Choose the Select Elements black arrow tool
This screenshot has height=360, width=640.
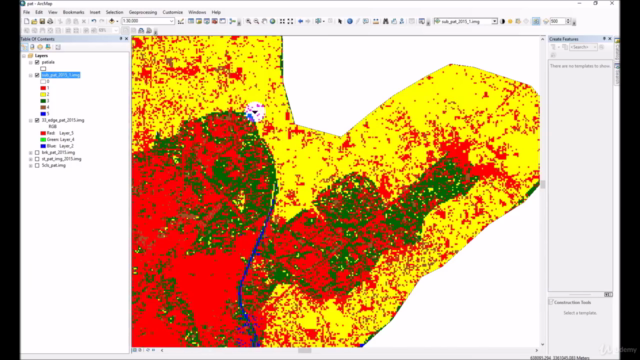coord(340,21)
